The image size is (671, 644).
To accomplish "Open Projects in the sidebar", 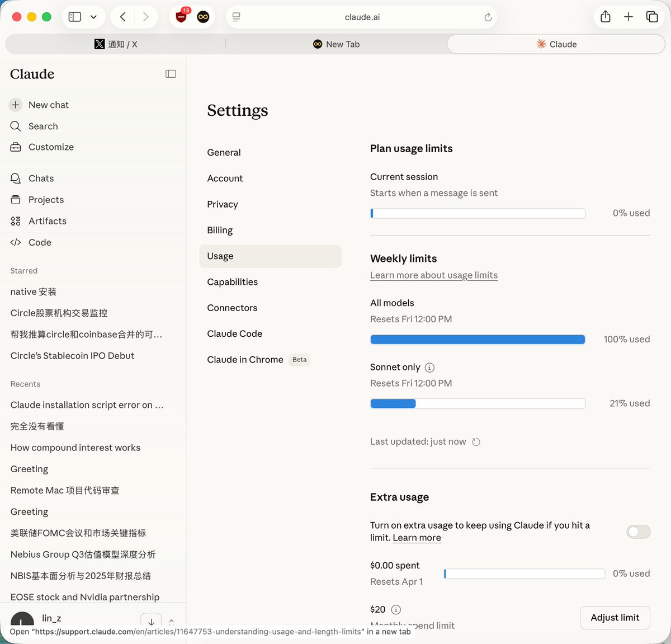I will (37, 200).
